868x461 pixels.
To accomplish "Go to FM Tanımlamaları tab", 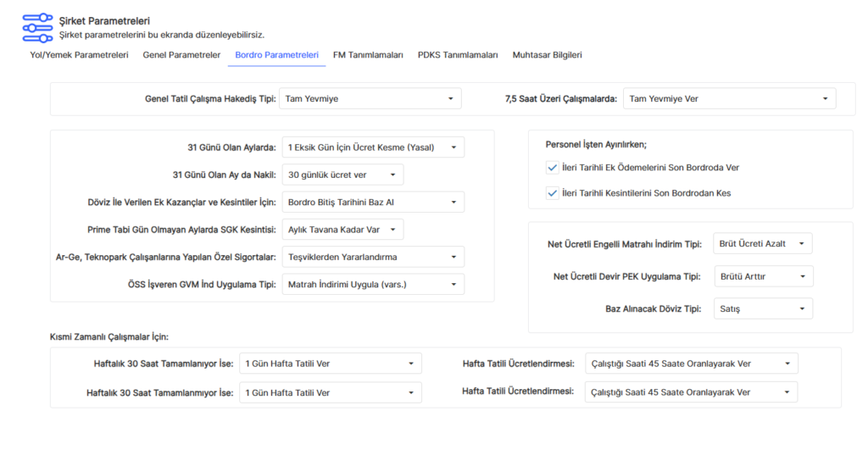I will pos(368,55).
